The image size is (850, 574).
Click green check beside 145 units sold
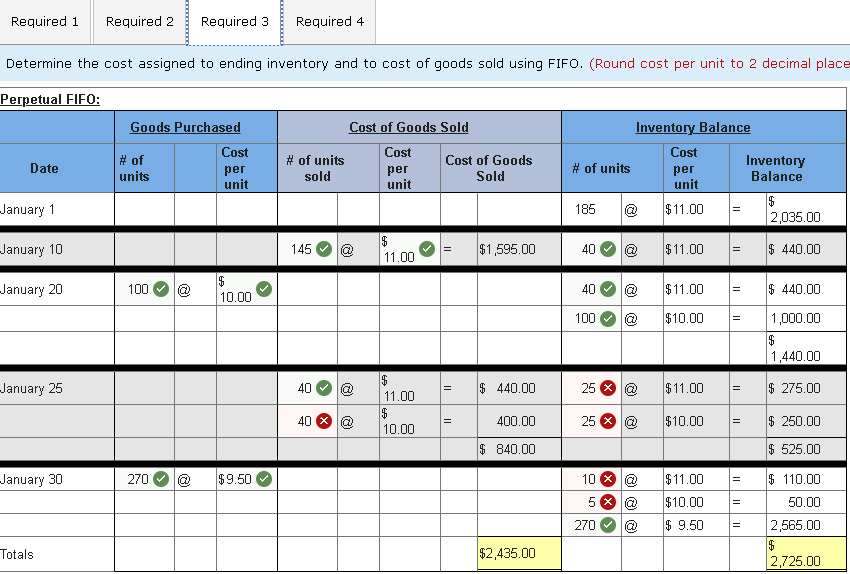tap(324, 249)
